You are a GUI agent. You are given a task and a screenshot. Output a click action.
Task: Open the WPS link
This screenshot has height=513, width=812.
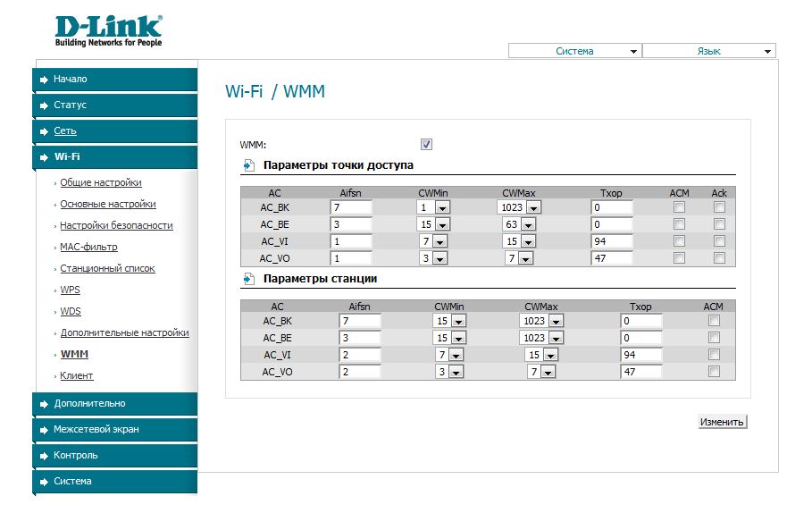click(70, 290)
